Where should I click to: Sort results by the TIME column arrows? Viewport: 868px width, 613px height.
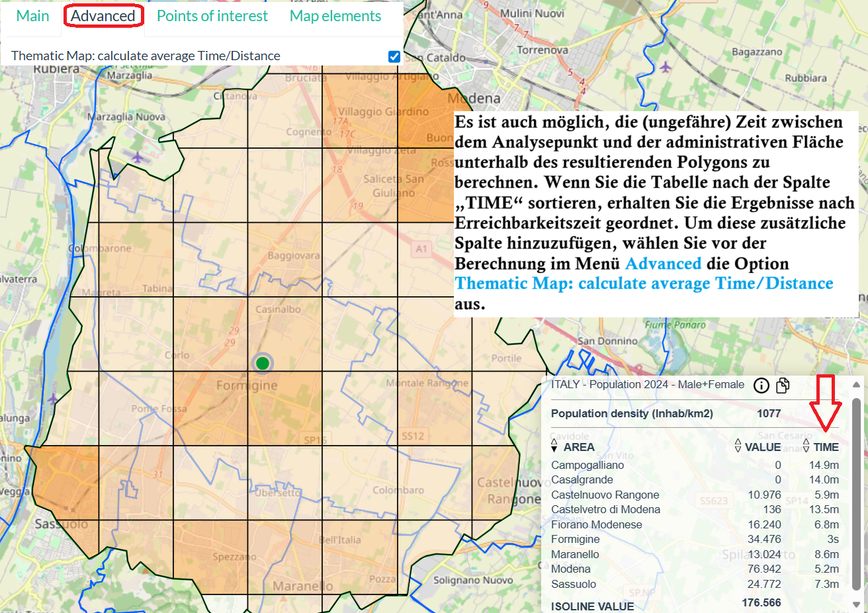(x=806, y=446)
